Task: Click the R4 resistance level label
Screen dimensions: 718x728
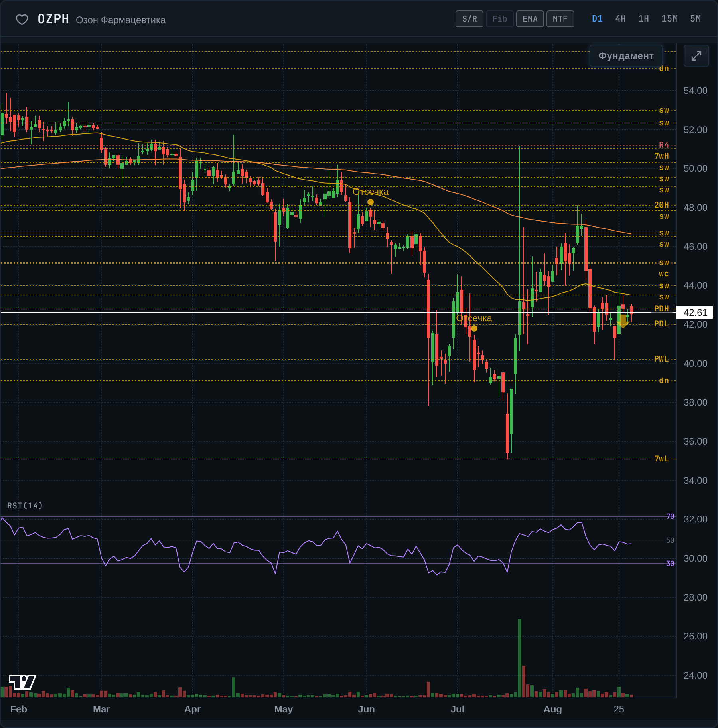Action: pos(664,145)
